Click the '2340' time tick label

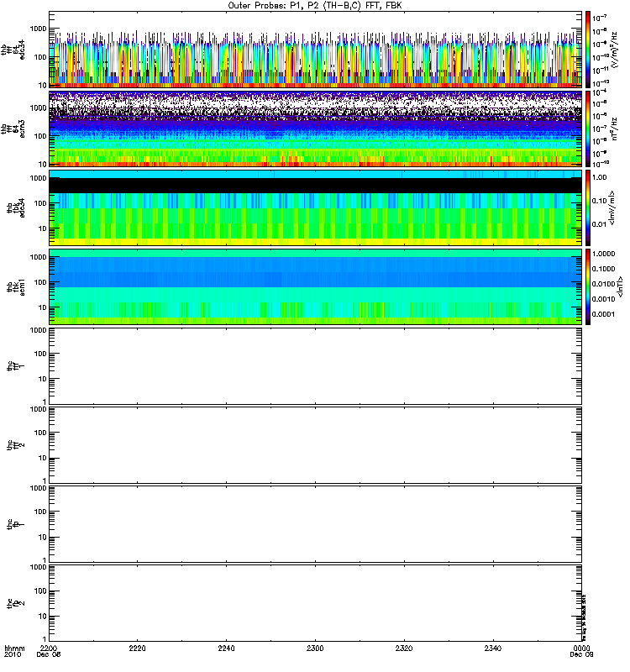click(x=493, y=648)
